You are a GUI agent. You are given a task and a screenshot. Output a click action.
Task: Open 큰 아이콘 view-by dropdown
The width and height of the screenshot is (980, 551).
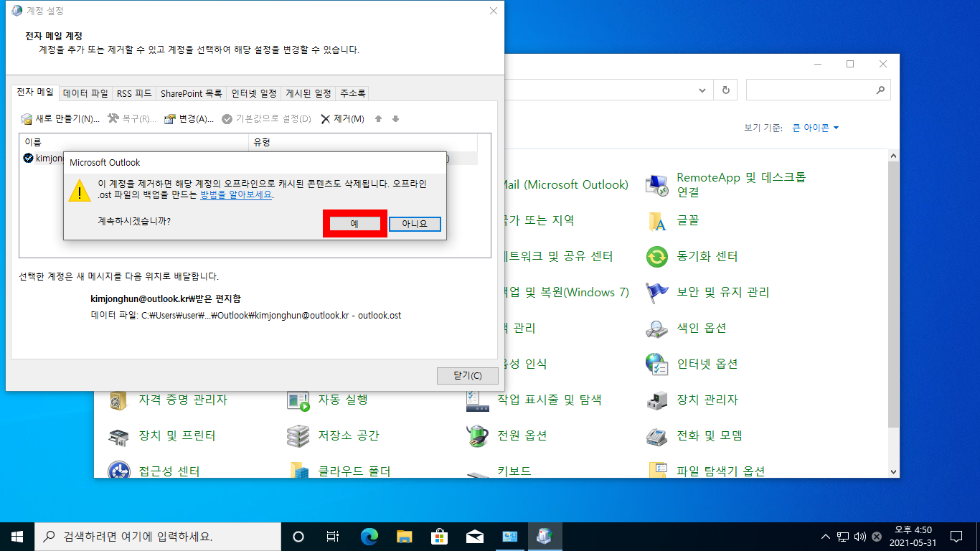(815, 128)
